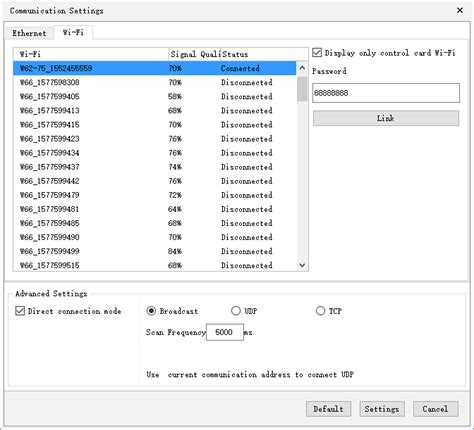Click the Signal Quality column header
The image size is (474, 430).
click(x=194, y=54)
